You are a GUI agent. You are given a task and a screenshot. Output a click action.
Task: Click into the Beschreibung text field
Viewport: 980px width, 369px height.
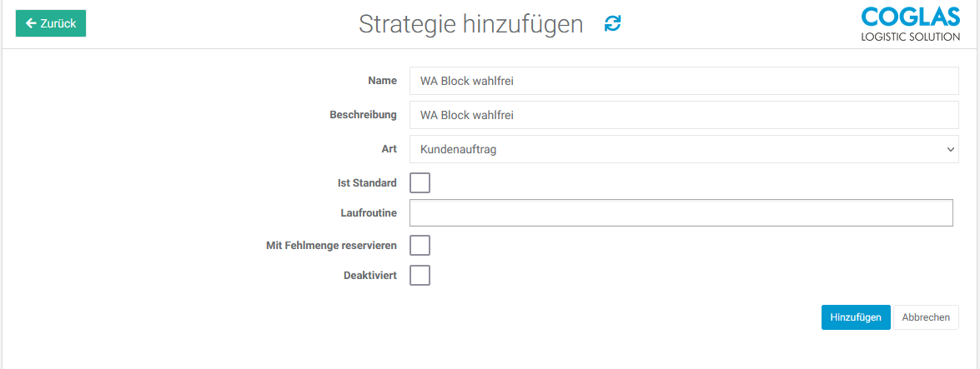tap(684, 115)
